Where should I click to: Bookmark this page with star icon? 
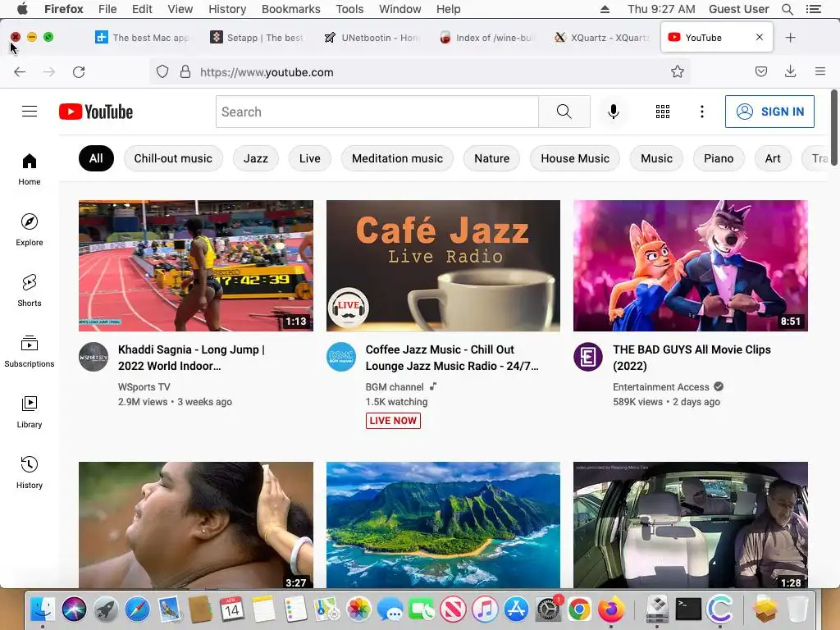coord(677,72)
